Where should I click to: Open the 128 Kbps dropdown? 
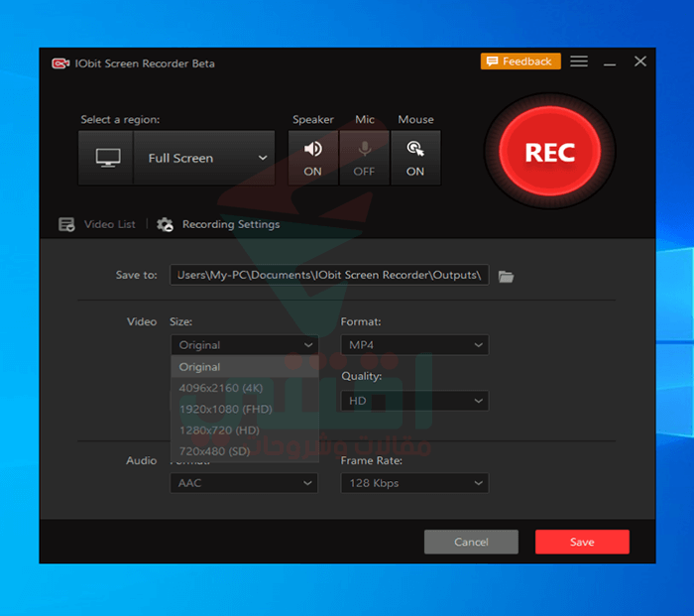[414, 483]
